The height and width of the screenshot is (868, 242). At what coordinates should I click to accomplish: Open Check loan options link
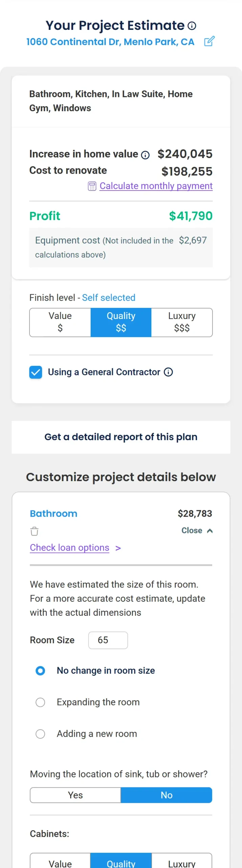point(69,548)
